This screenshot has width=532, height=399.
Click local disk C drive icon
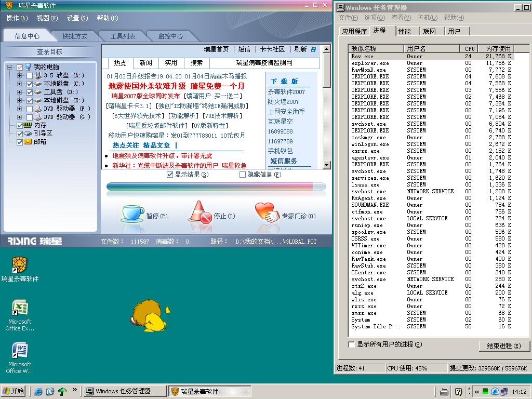pyautogui.click(x=37, y=84)
